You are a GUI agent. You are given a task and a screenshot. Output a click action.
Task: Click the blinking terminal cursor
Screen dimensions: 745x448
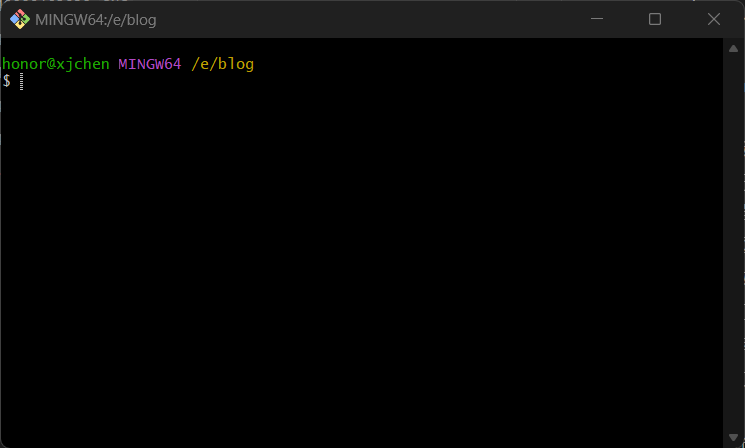[21, 81]
